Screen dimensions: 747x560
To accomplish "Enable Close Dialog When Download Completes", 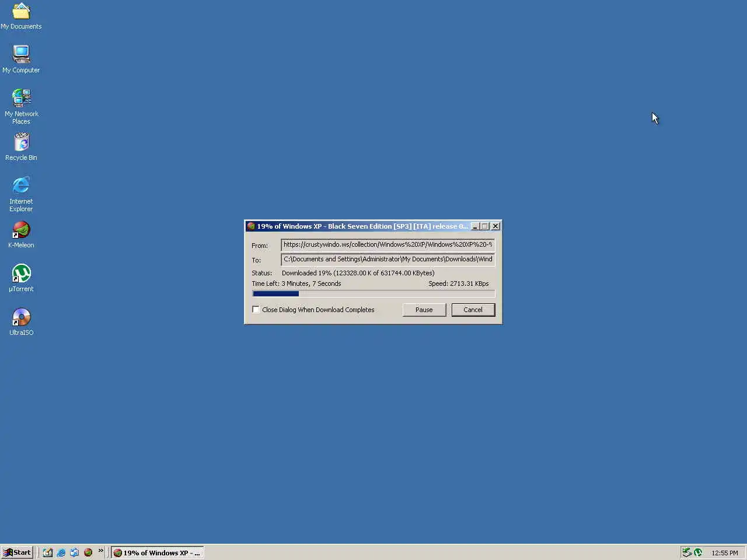I will click(x=256, y=310).
